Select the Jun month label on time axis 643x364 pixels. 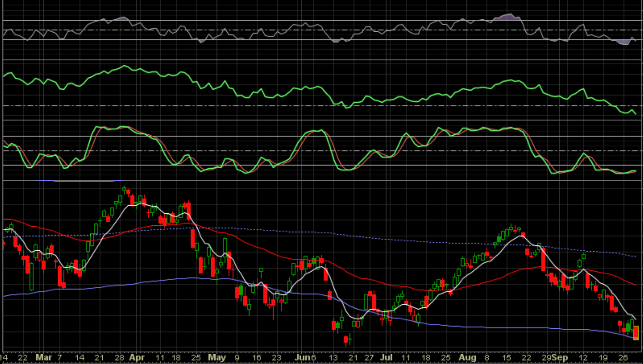pyautogui.click(x=303, y=357)
